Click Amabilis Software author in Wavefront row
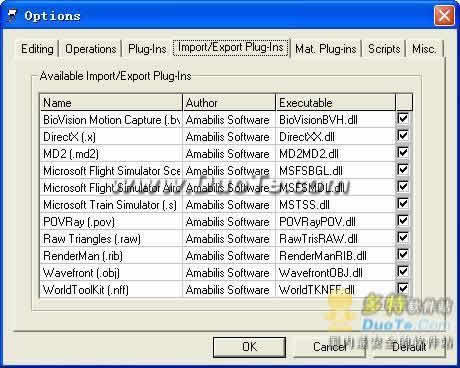460x368 pixels. [x=229, y=273]
